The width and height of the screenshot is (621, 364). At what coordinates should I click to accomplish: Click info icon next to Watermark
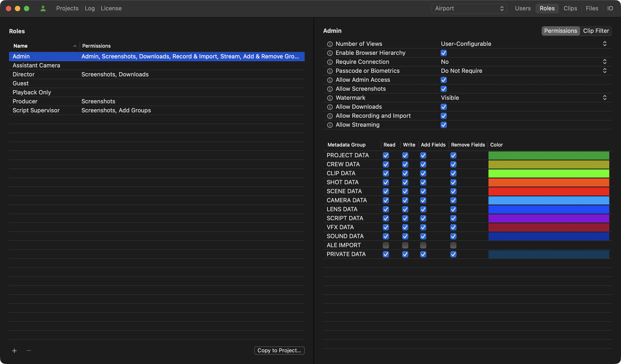click(330, 98)
